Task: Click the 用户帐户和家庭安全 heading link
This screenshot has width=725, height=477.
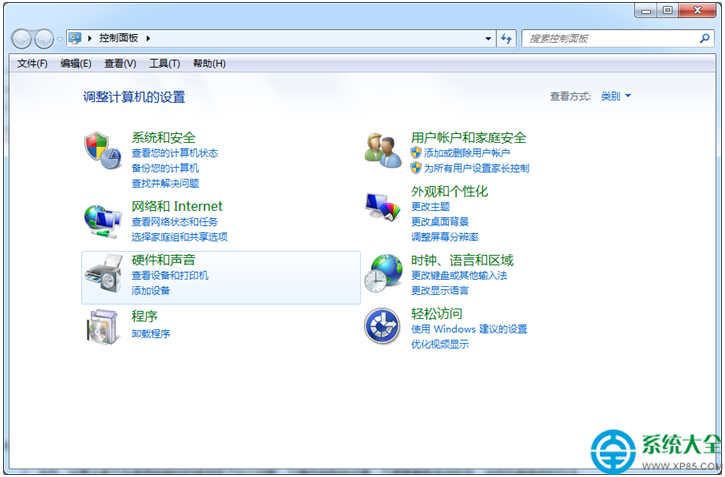Action: coord(468,137)
